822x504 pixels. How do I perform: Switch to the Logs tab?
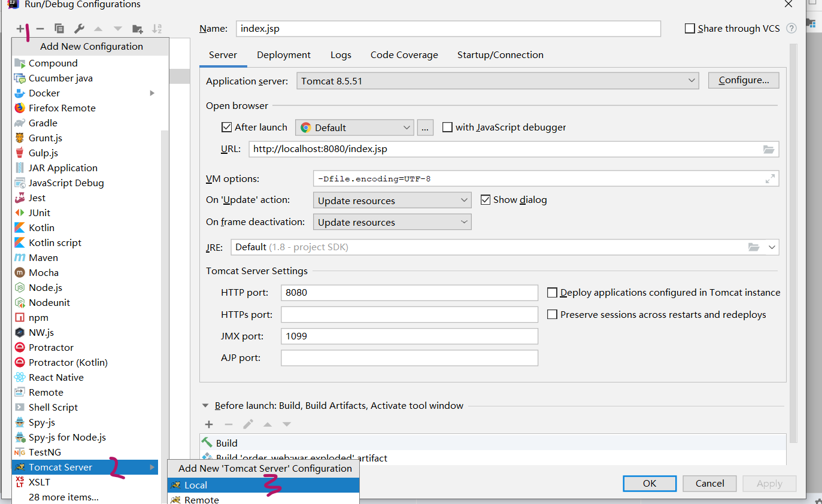(341, 54)
